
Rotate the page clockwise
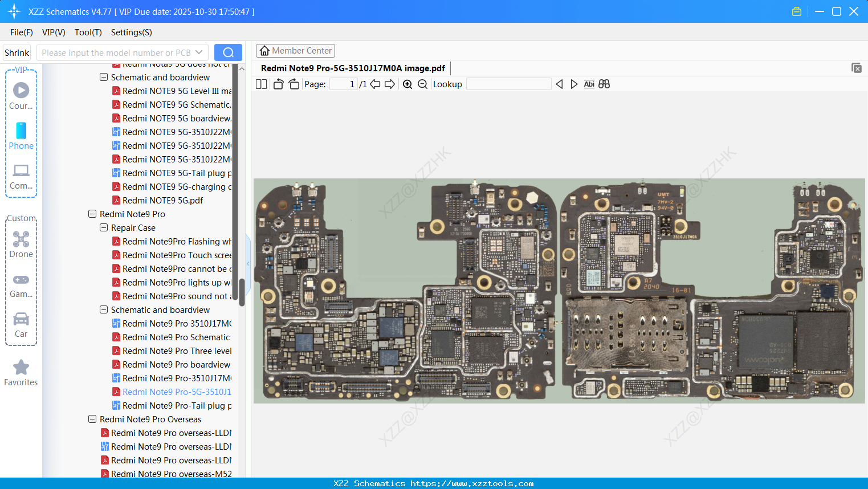tap(294, 84)
